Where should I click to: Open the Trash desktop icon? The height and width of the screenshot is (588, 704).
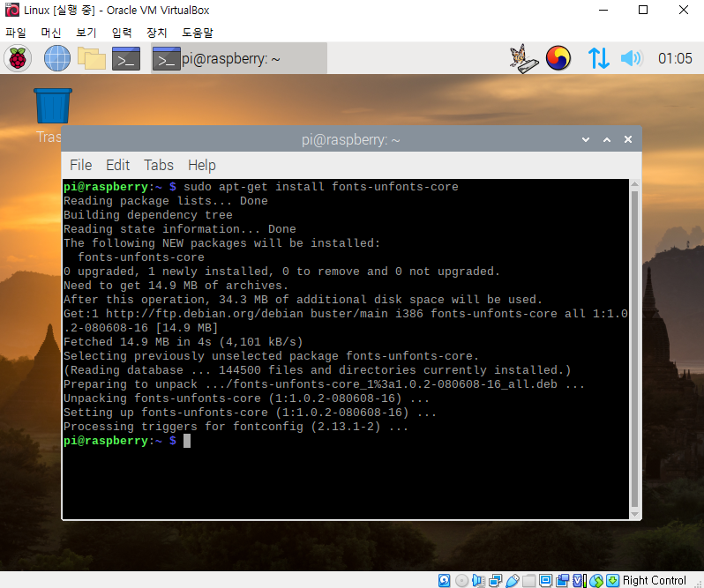53,106
